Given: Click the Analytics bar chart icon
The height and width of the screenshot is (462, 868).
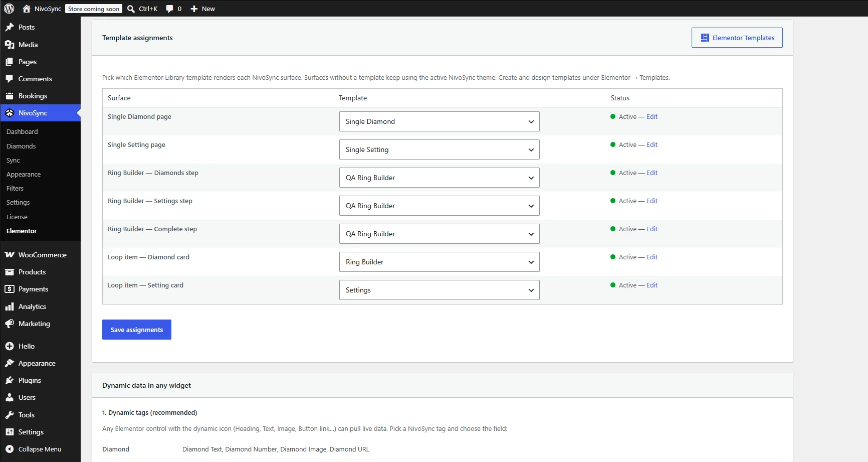Looking at the screenshot, I should coord(10,306).
